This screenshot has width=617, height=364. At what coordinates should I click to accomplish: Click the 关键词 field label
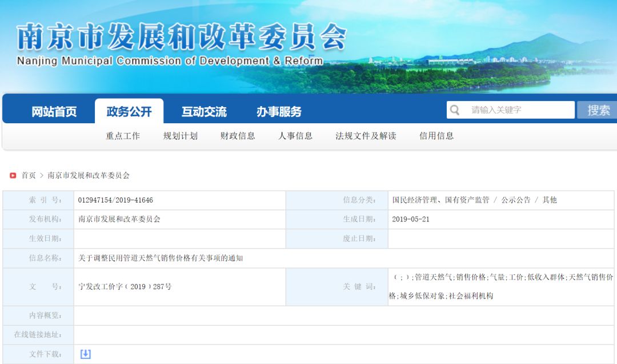pos(359,287)
